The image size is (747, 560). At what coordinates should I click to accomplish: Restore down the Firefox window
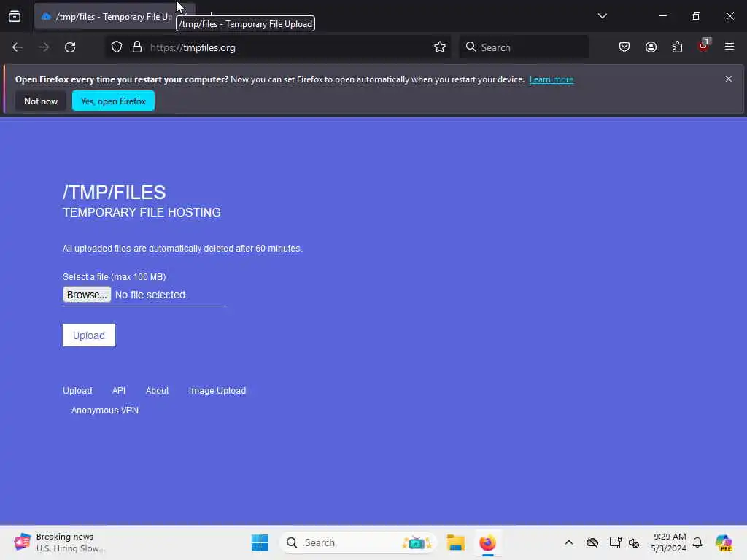(x=697, y=16)
